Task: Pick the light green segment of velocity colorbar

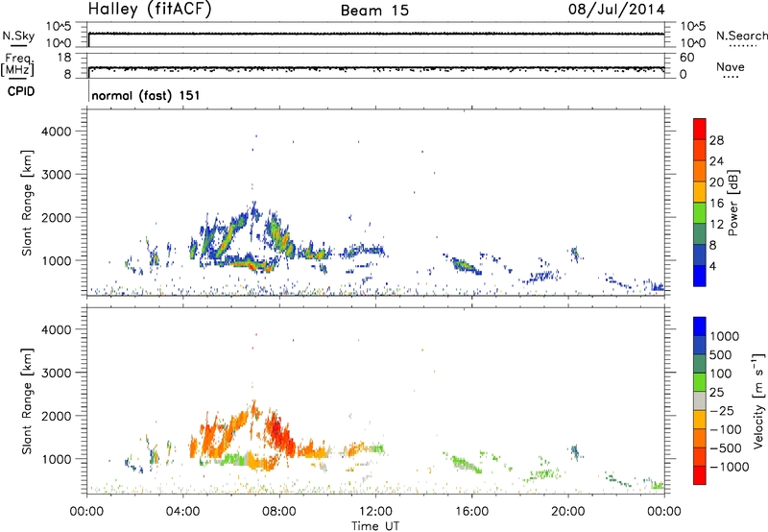Action: pyautogui.click(x=700, y=382)
